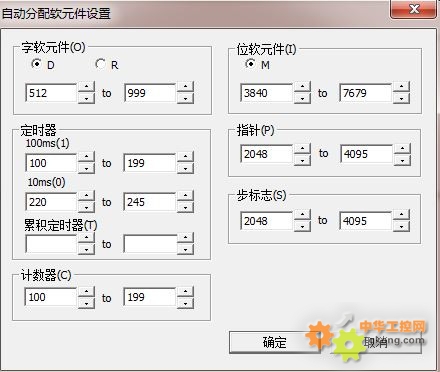Decrease the word device end value 999

[185, 98]
